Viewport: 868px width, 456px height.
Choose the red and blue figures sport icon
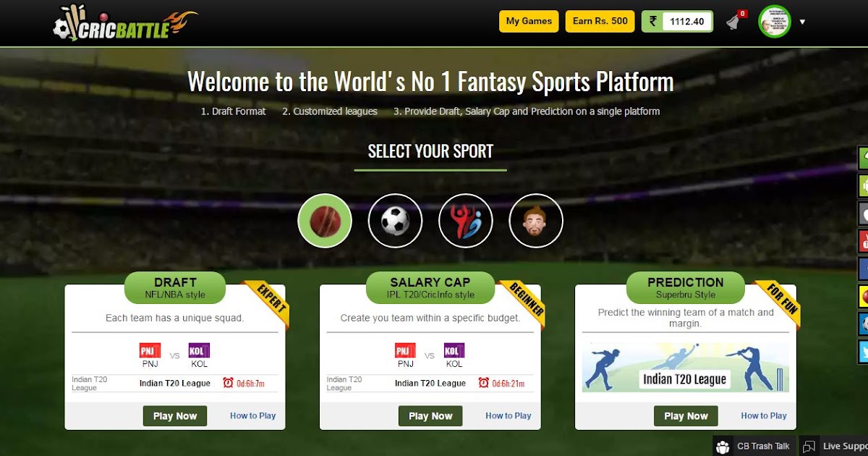(466, 221)
